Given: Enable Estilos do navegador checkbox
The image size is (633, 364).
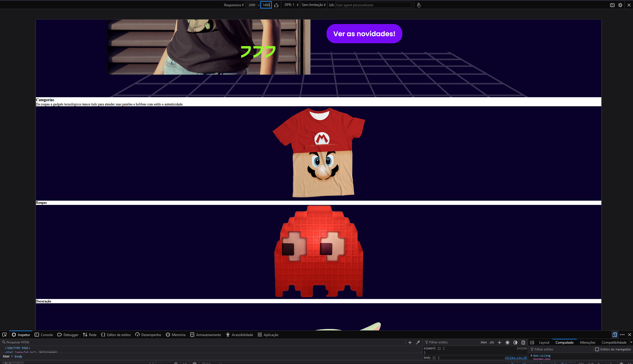Looking at the screenshot, I should pos(597,349).
